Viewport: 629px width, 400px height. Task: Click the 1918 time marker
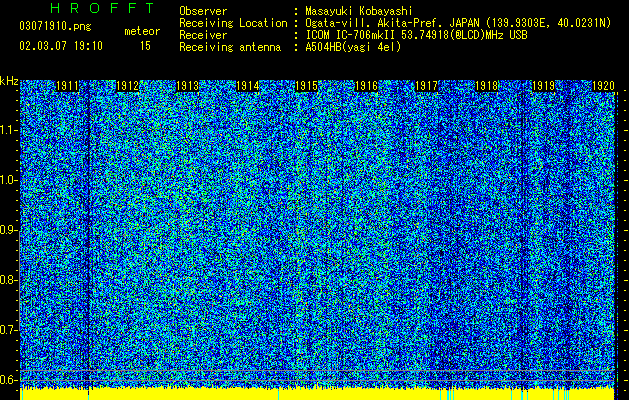pos(487,86)
